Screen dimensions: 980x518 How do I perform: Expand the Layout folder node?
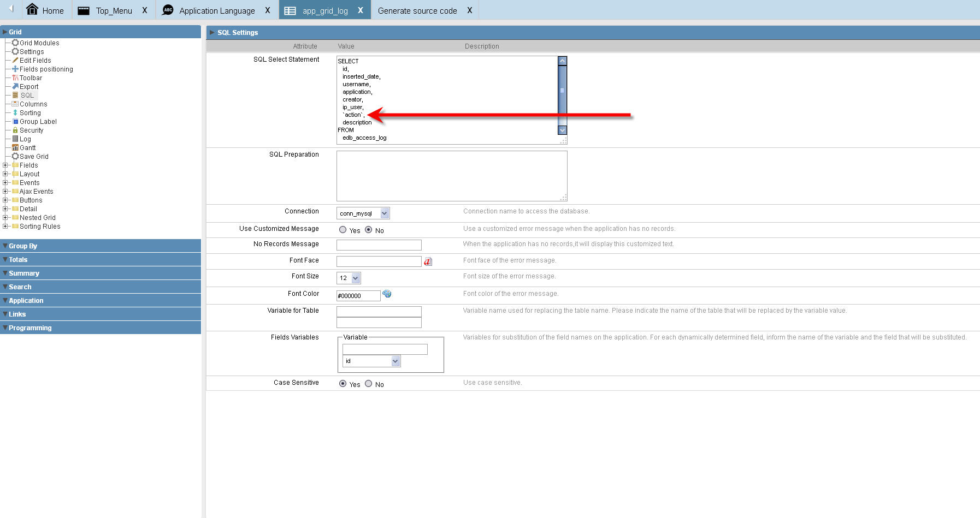click(5, 174)
